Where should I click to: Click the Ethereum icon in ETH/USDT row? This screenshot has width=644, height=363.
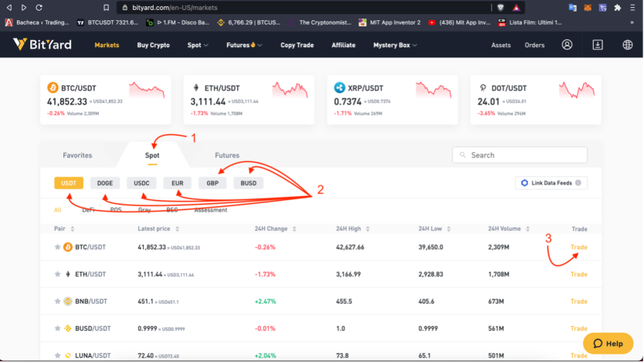click(68, 274)
